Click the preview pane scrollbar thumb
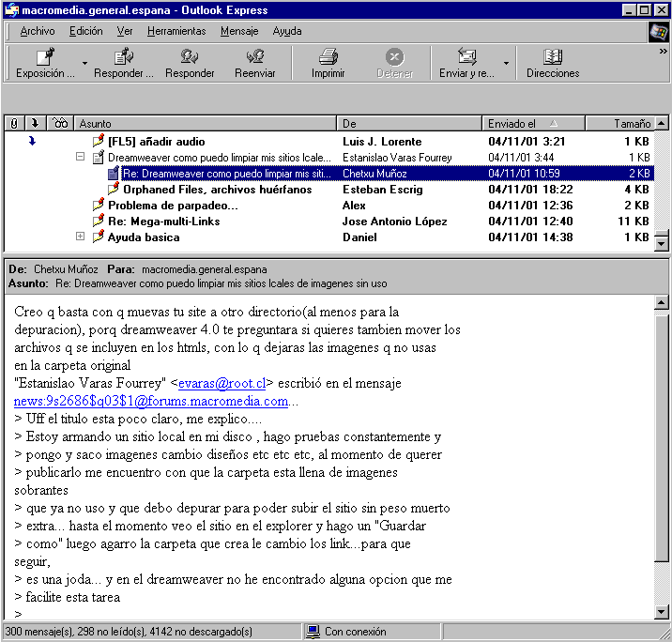This screenshot has width=672, height=642. coord(662,438)
